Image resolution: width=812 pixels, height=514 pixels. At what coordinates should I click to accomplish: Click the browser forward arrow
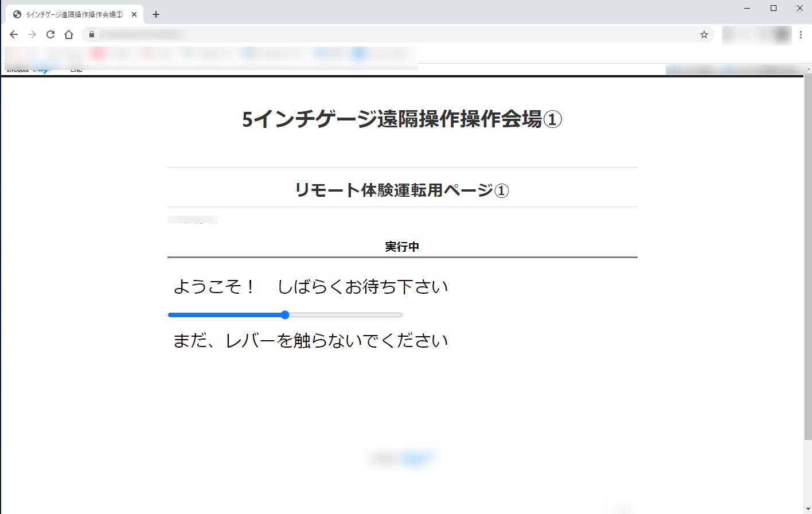pyautogui.click(x=32, y=34)
